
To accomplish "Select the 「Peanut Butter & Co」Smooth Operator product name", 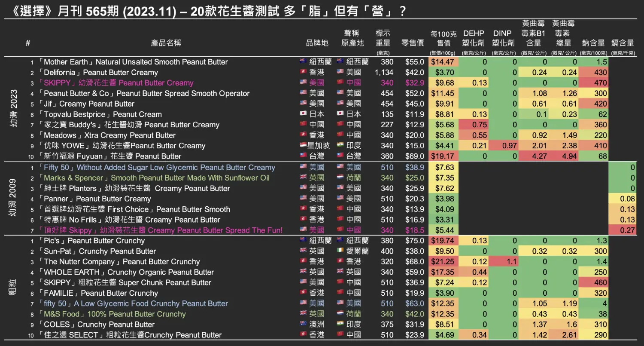I will (144, 93).
